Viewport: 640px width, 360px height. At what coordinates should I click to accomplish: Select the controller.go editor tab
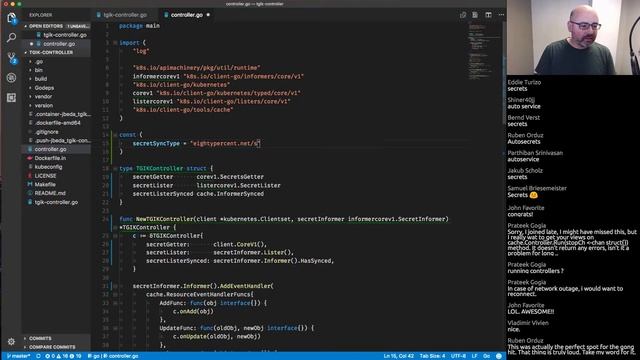point(187,15)
